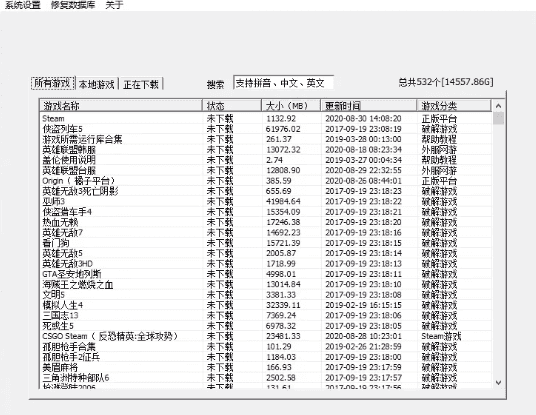Click update time 2019-02-19 16:15:15
The height and width of the screenshot is (415, 536).
[363, 305]
